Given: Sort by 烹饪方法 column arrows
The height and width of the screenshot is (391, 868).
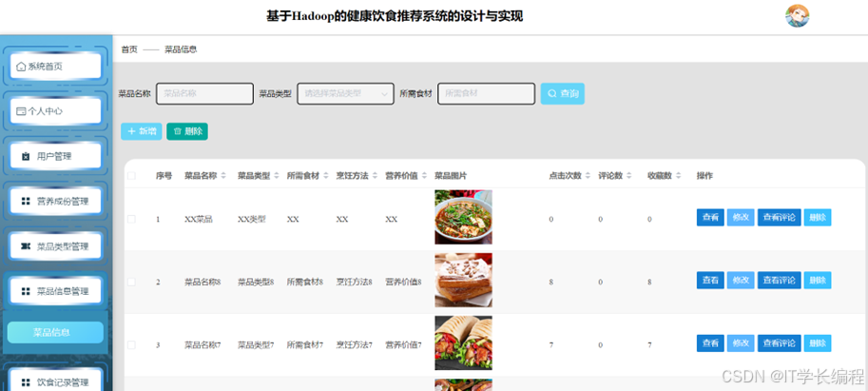Looking at the screenshot, I should 375,176.
